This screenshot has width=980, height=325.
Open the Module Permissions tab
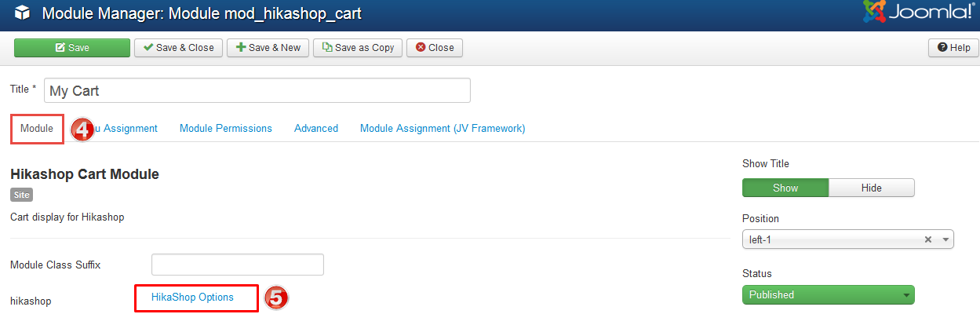[226, 128]
